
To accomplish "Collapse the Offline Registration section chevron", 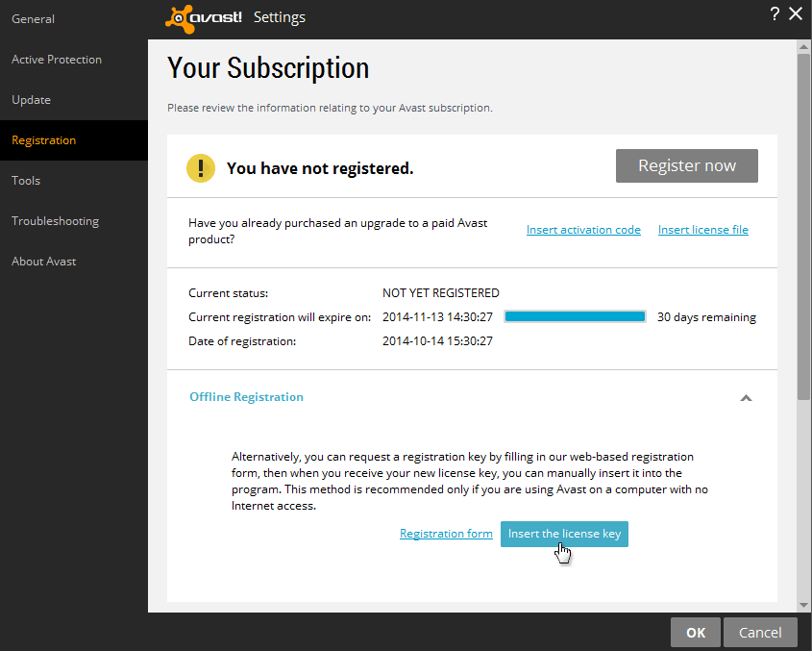I will [746, 398].
